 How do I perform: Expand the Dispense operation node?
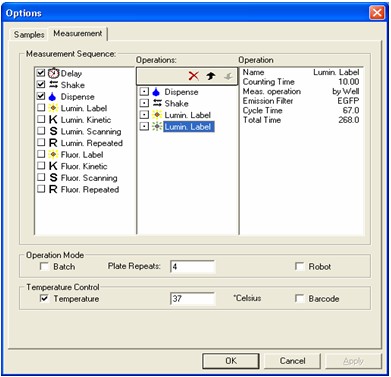coord(144,92)
